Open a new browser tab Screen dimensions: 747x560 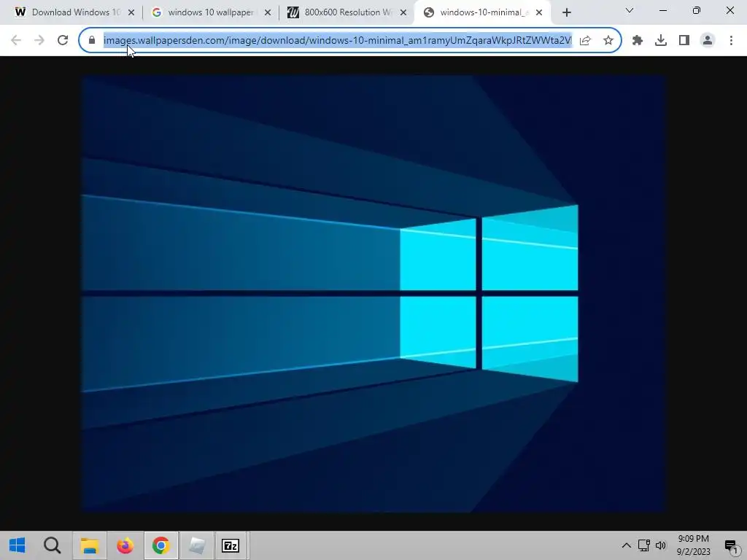(x=566, y=12)
